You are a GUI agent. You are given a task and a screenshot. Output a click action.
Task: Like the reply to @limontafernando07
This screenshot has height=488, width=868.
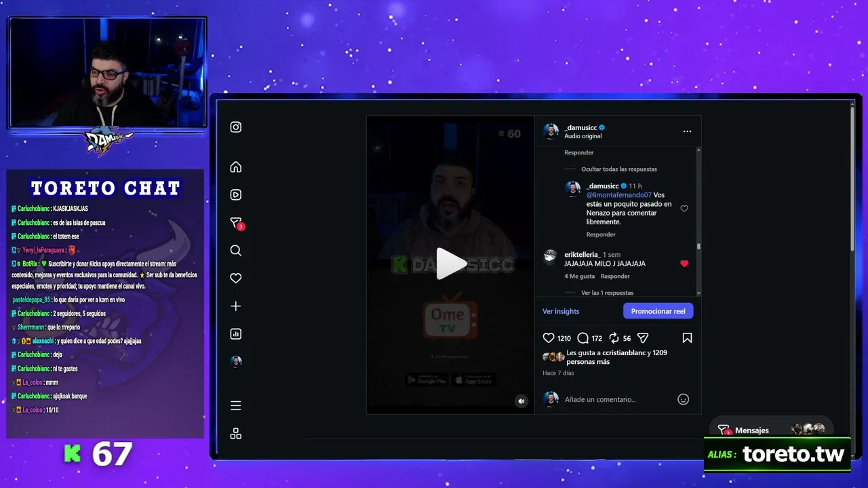tap(684, 209)
